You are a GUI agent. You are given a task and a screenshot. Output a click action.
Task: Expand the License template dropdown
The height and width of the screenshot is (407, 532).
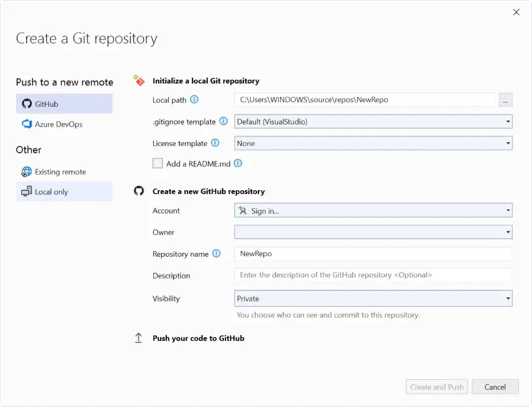(373, 143)
